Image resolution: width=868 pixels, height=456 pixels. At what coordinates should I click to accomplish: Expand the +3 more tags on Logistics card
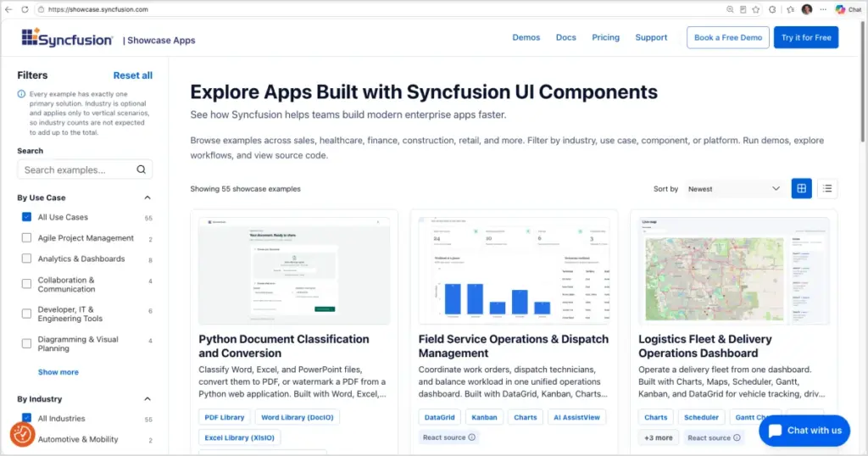point(658,437)
